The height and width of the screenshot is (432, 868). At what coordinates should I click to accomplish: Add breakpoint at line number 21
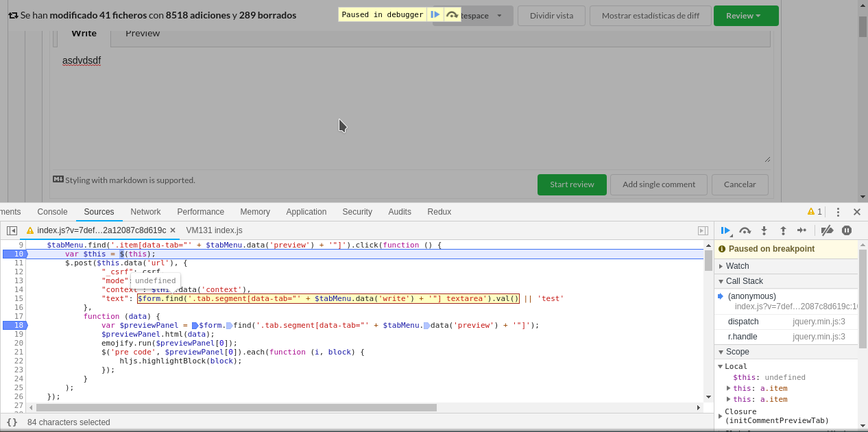[19, 352]
